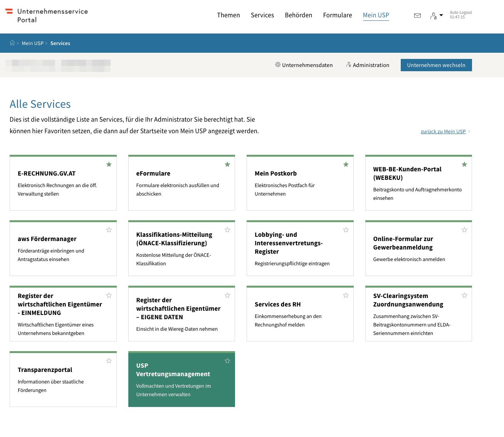Open the mailbox envelope icon in header
This screenshot has width=504, height=437.
point(417,16)
